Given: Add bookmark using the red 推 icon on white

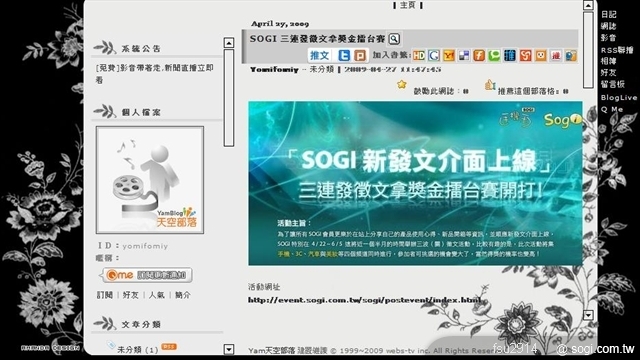Looking at the screenshot, I should coord(556,55).
